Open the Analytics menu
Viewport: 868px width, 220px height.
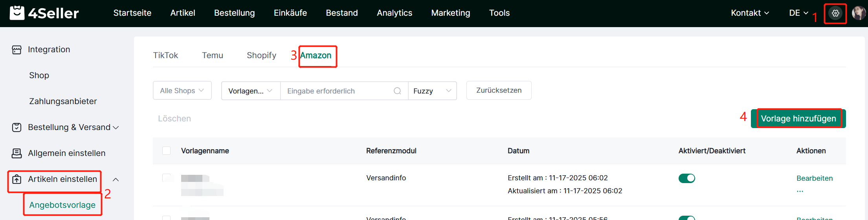395,13
